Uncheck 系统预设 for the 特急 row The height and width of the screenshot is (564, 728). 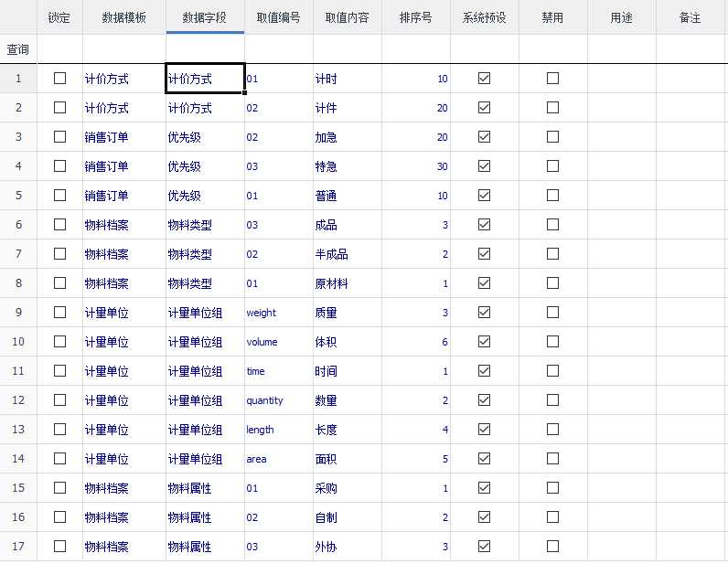pos(484,165)
